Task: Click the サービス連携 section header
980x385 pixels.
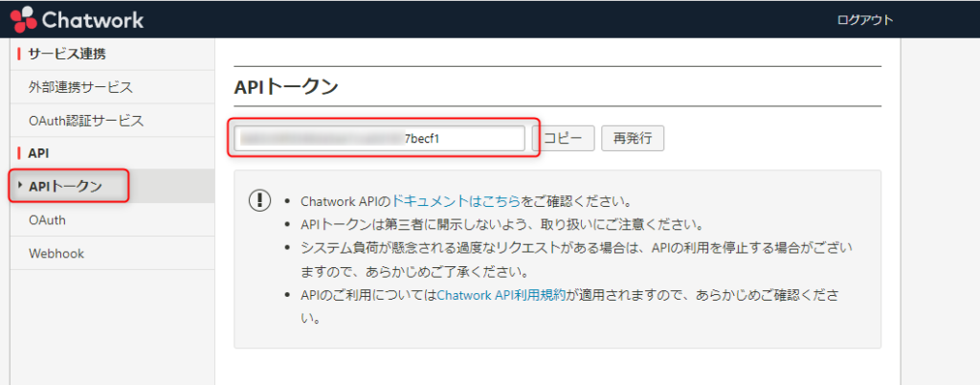Action: pos(67,54)
